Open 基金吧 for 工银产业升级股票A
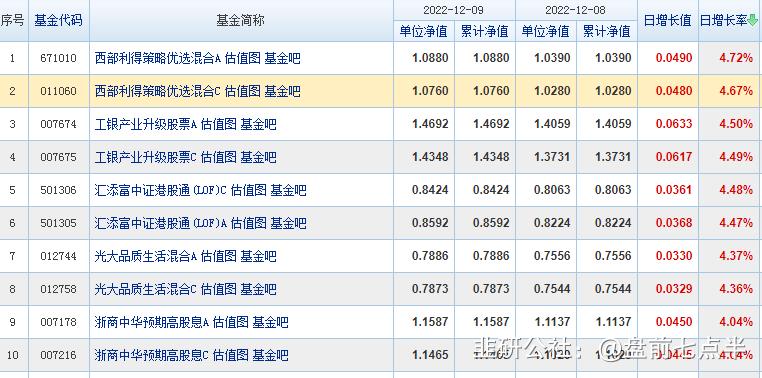Image resolution: width=762 pixels, height=378 pixels. 259,124
